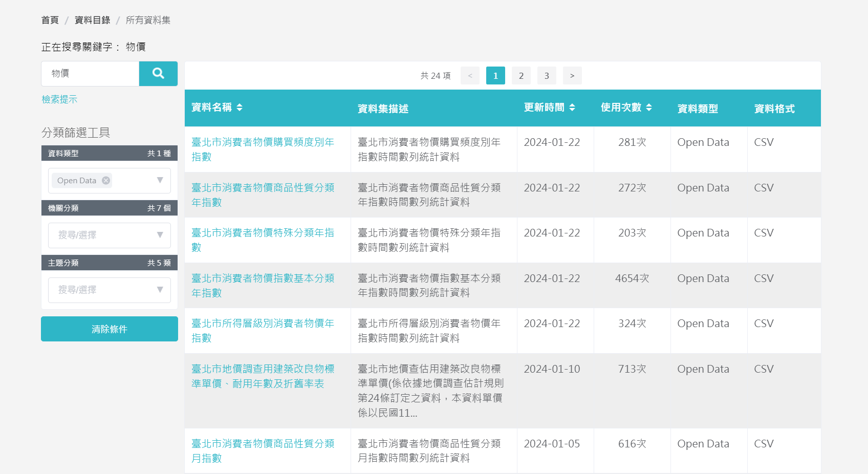The image size is (868, 474).
Task: Go to page 2 of results
Action: pos(521,76)
